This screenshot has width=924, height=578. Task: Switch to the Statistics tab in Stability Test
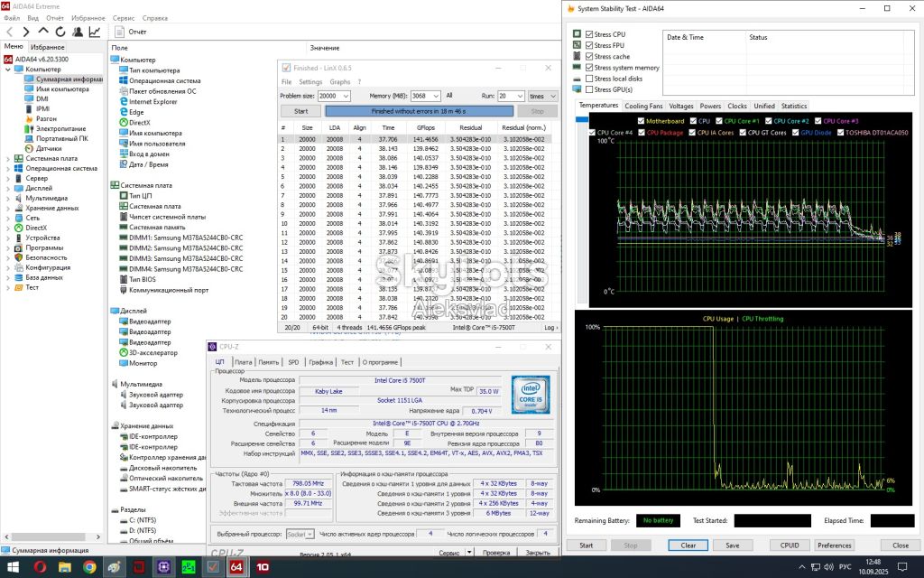(794, 107)
